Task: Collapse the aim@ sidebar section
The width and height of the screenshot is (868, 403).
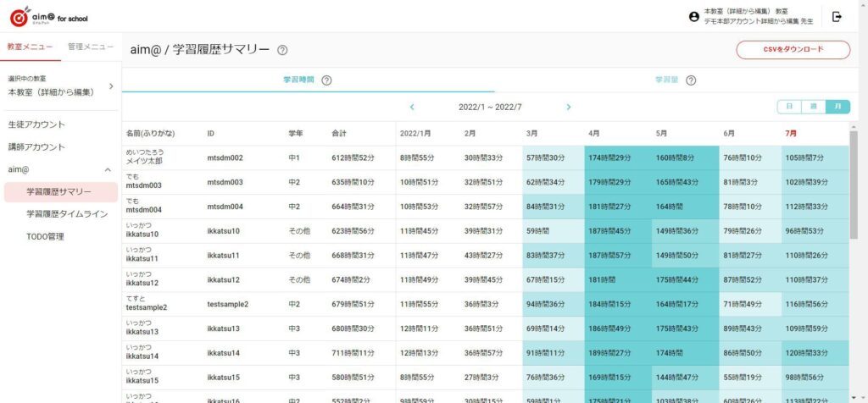Action: [107, 170]
